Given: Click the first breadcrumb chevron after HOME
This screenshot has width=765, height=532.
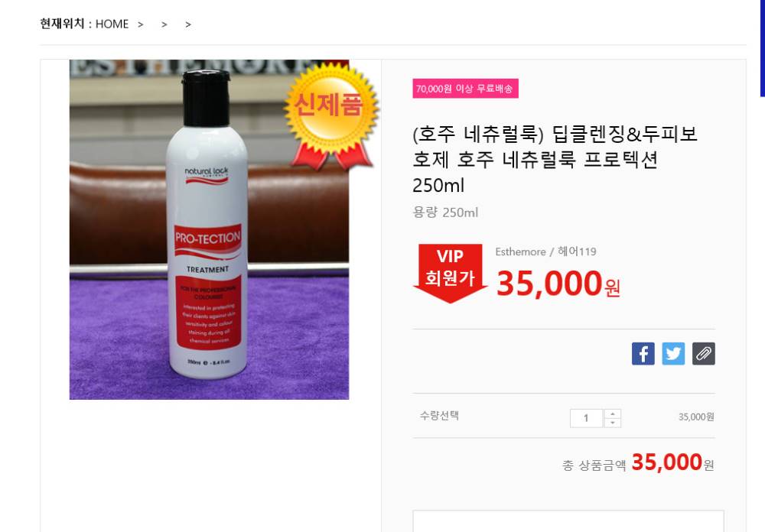Looking at the screenshot, I should click(x=141, y=24).
